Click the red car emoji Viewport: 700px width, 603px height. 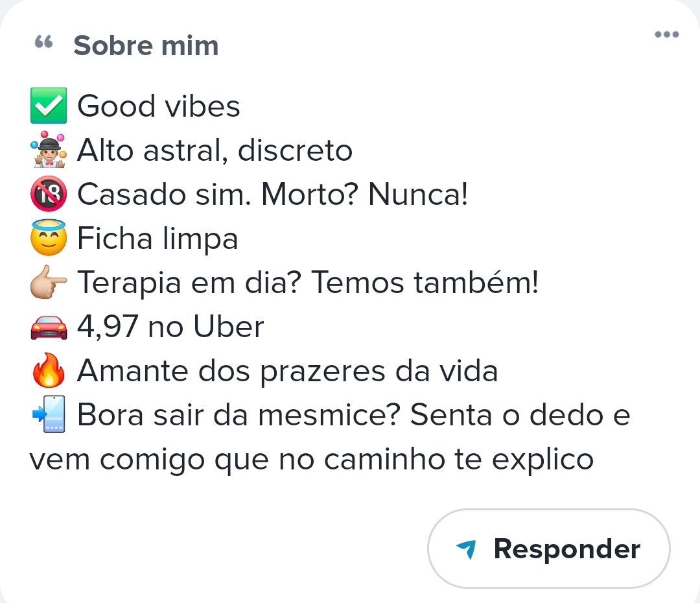48,327
